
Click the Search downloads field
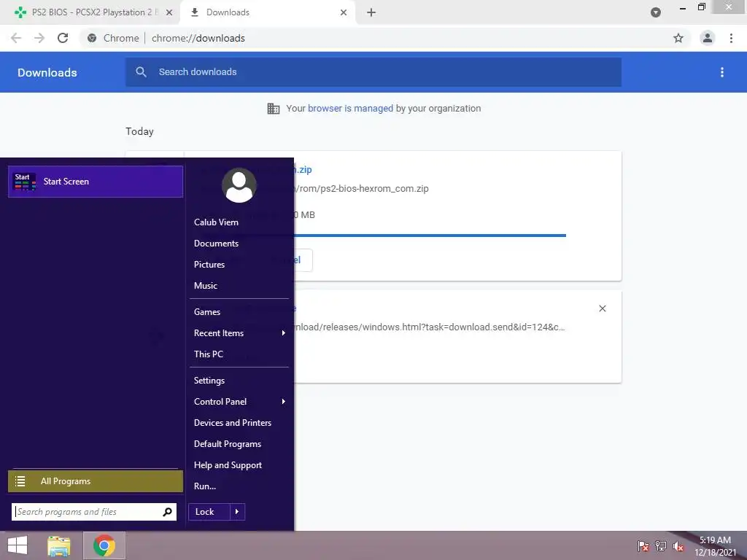click(373, 72)
